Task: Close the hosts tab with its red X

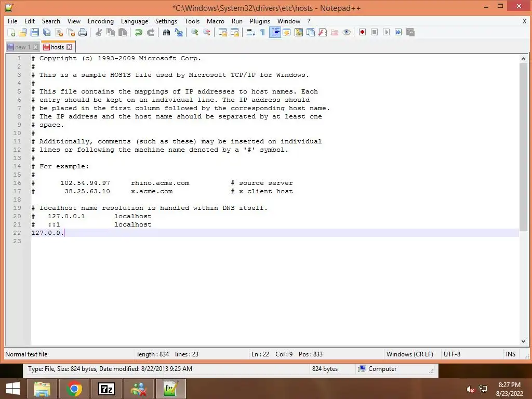Action: 70,47
